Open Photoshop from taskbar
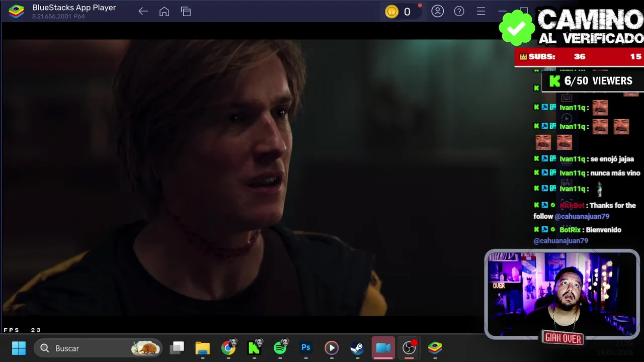 pyautogui.click(x=306, y=347)
